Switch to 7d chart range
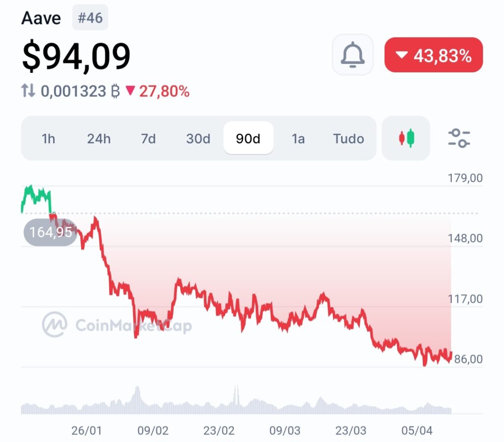The width and height of the screenshot is (504, 442). coord(148,139)
